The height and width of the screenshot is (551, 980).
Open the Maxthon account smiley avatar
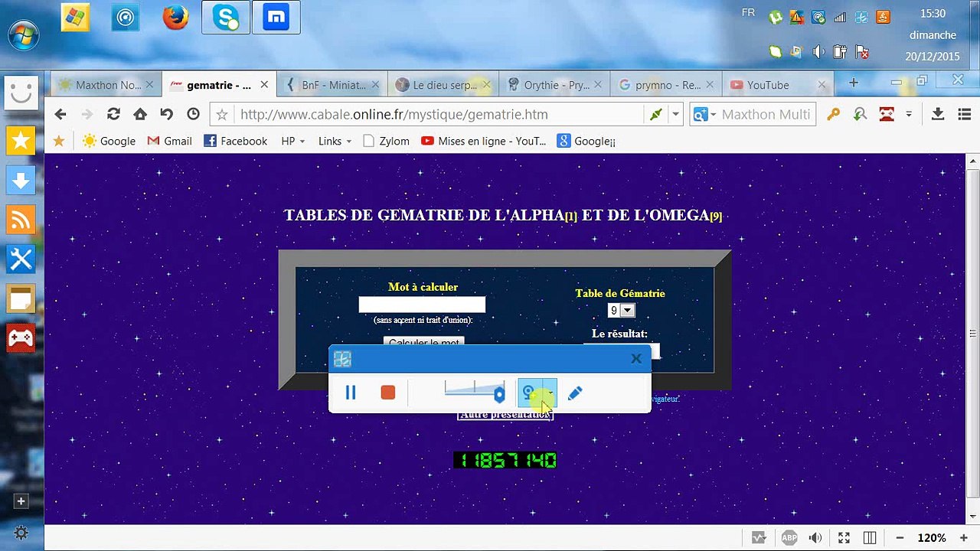coord(21,93)
